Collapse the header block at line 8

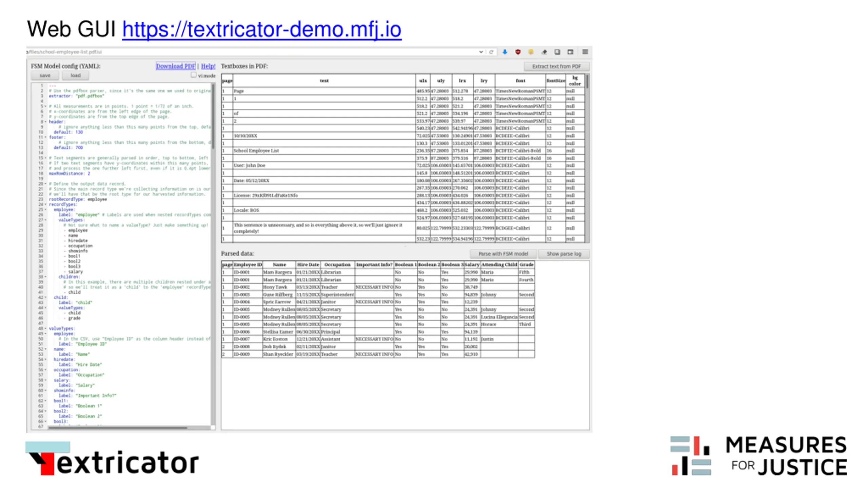tap(45, 122)
